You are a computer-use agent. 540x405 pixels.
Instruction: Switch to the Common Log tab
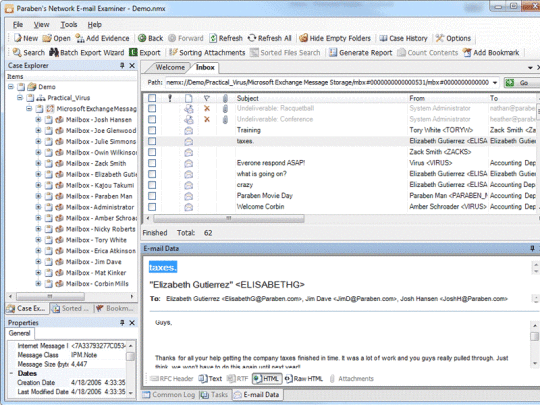(x=169, y=395)
